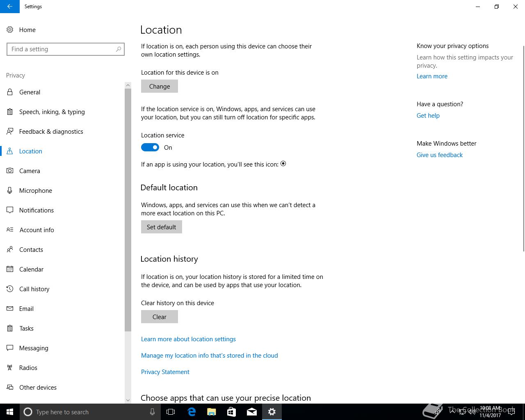Image resolution: width=525 pixels, height=420 pixels.
Task: Click the Tasks clipboard icon
Action: point(10,328)
